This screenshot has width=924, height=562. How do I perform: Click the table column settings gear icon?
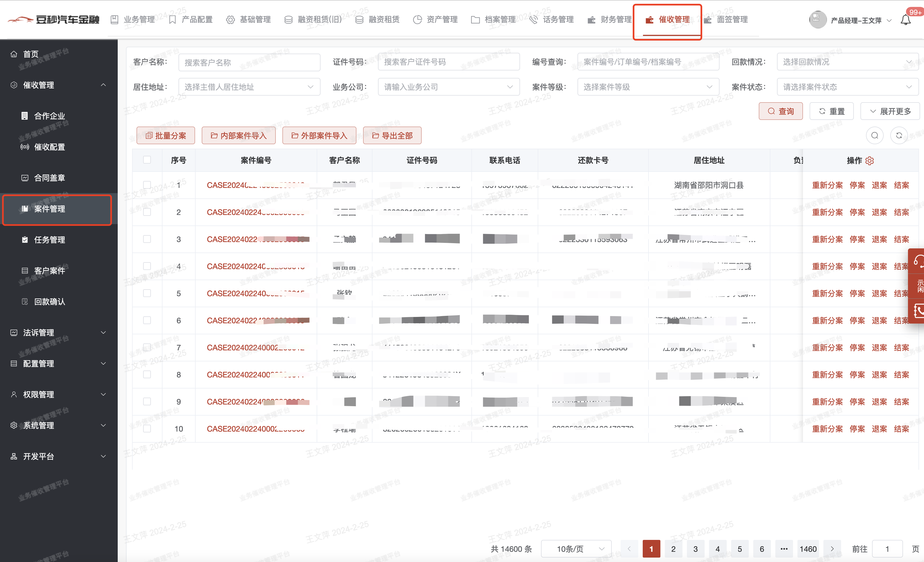[x=870, y=161]
